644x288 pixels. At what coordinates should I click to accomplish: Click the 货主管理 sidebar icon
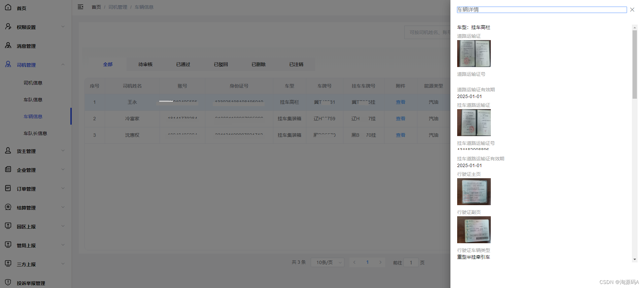tap(8, 150)
